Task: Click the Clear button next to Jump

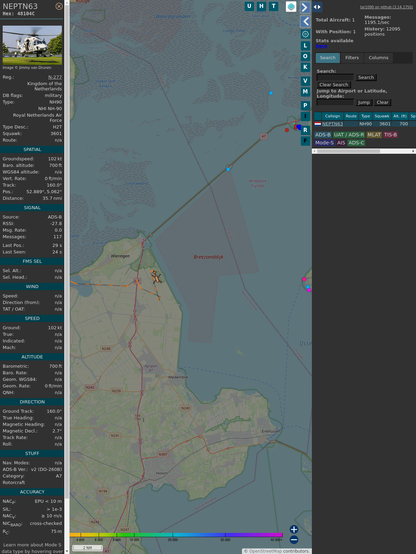Action: click(x=382, y=102)
